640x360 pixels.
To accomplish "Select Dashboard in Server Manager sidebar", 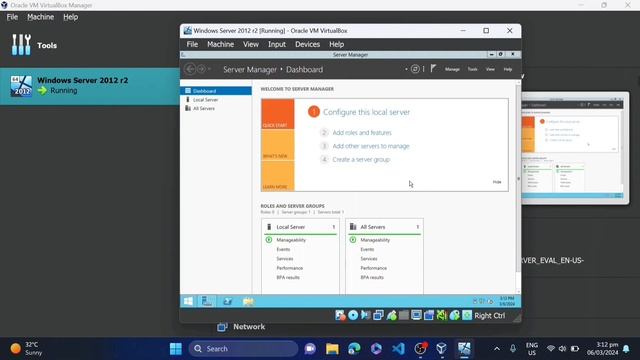I will 216,91.
